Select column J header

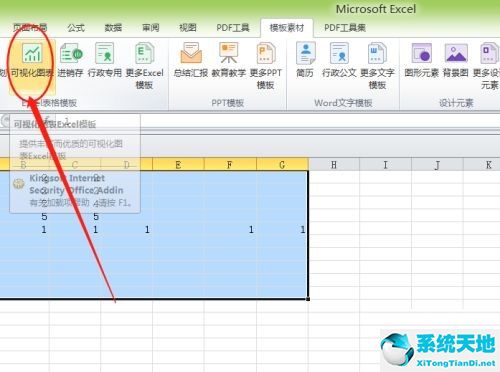[x=437, y=165]
